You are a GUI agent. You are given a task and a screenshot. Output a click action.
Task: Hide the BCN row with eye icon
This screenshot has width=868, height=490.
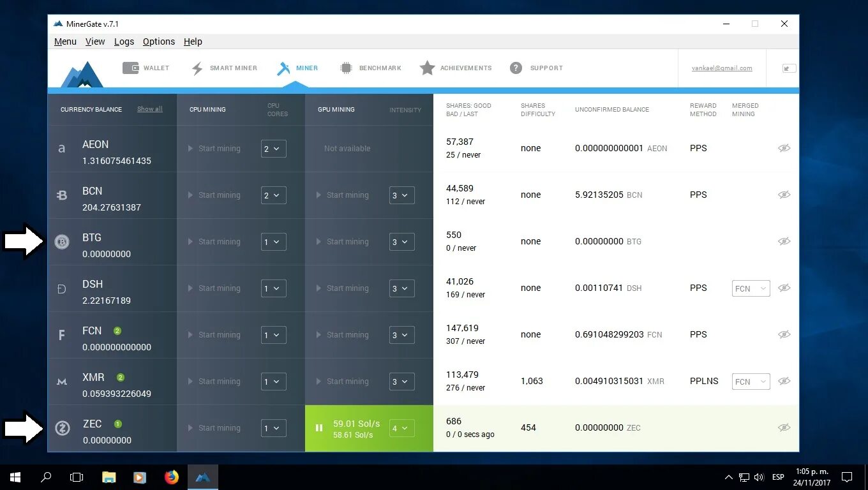pos(784,195)
